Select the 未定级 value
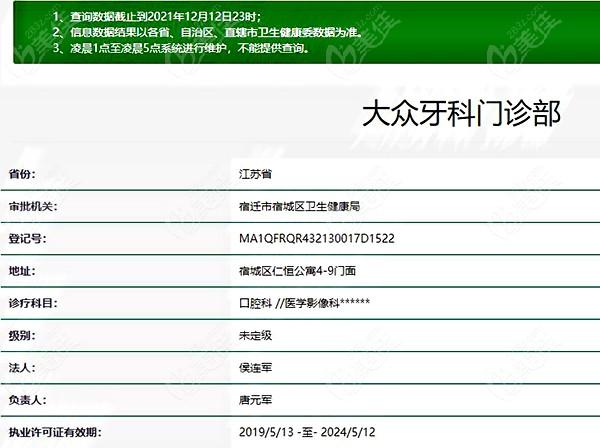This screenshot has width=600, height=448. pyautogui.click(x=255, y=336)
